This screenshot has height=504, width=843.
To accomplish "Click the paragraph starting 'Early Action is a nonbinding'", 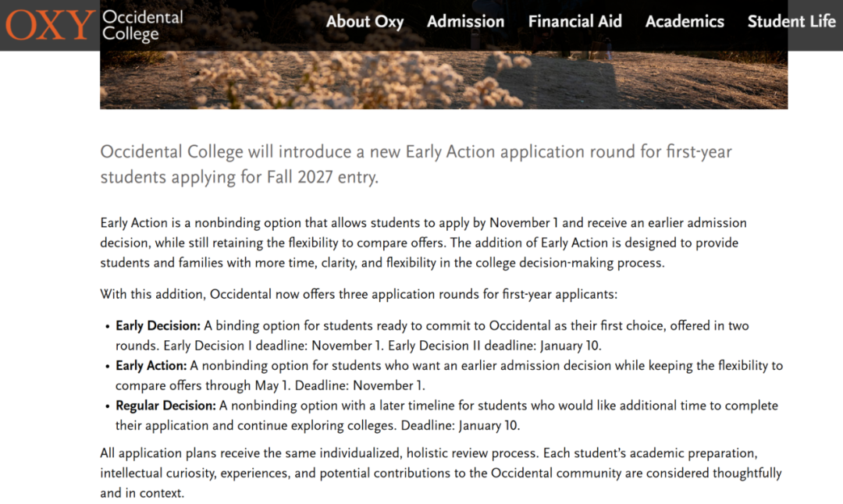I will 421,243.
